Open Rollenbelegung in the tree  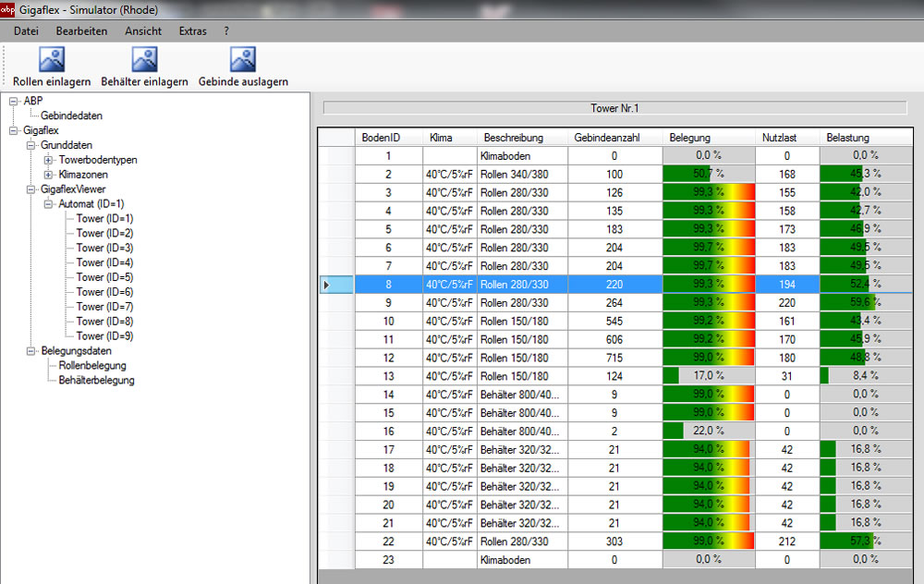92,366
